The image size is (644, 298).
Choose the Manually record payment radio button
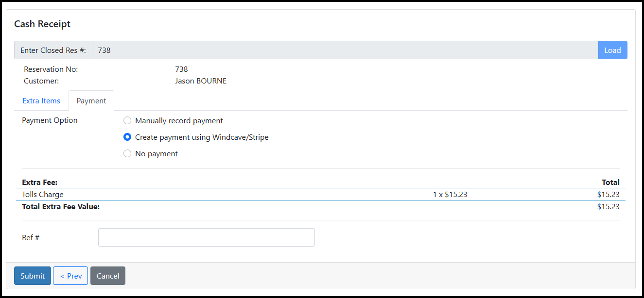[127, 120]
